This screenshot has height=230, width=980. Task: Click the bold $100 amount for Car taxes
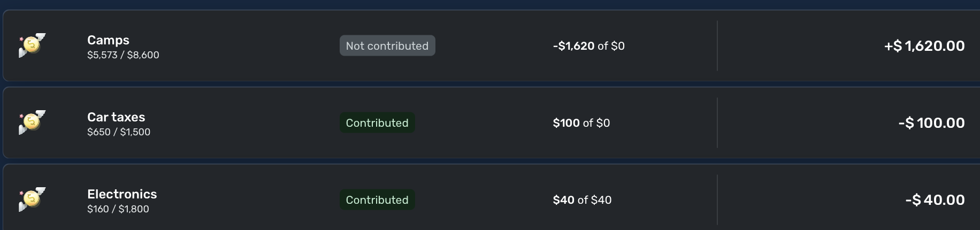tap(566, 123)
